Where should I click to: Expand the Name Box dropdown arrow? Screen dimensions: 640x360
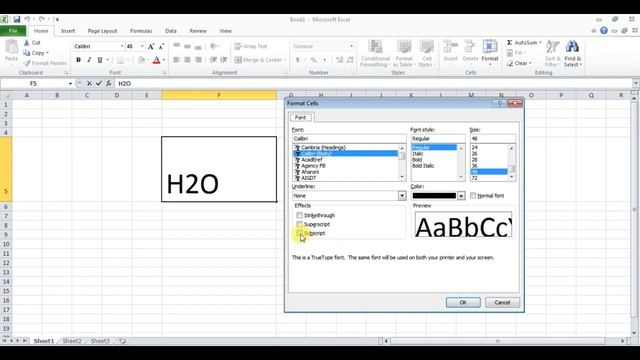tap(70, 83)
